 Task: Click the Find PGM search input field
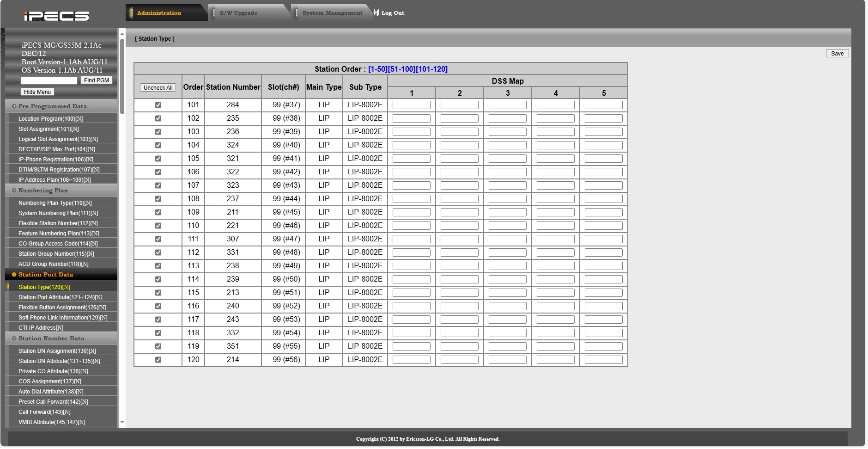point(49,80)
